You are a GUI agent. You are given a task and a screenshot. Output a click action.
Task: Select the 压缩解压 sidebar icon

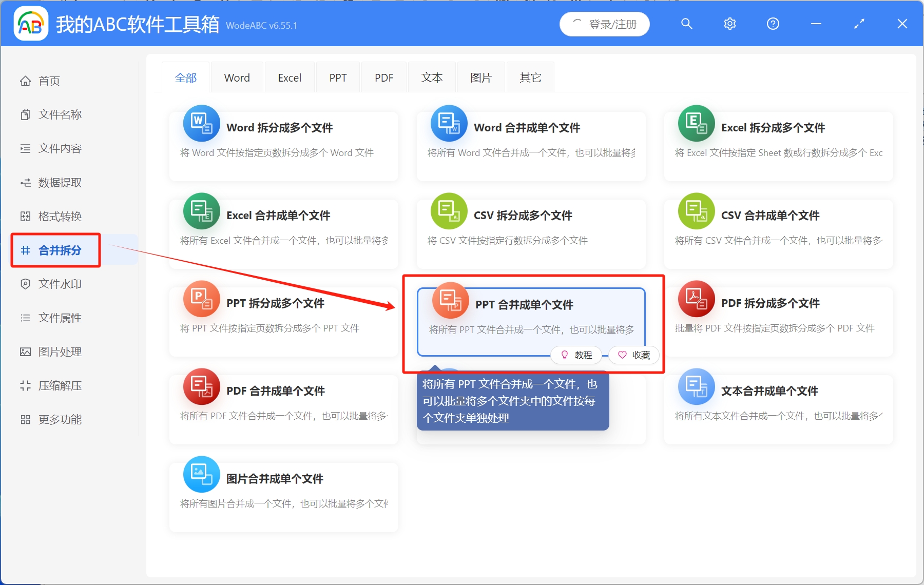[25, 385]
